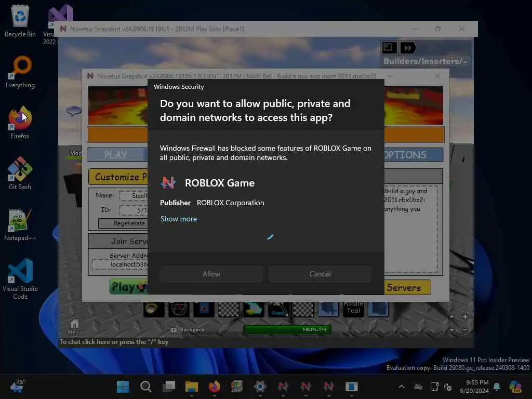Select the blue clone tool with plus
Image resolution: width=532 pixels, height=399 pixels.
(328, 309)
